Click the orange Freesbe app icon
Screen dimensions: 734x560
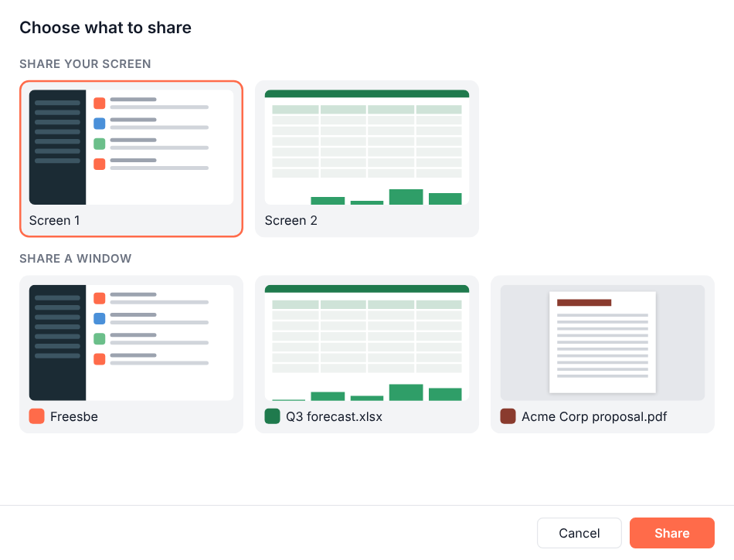[36, 416]
